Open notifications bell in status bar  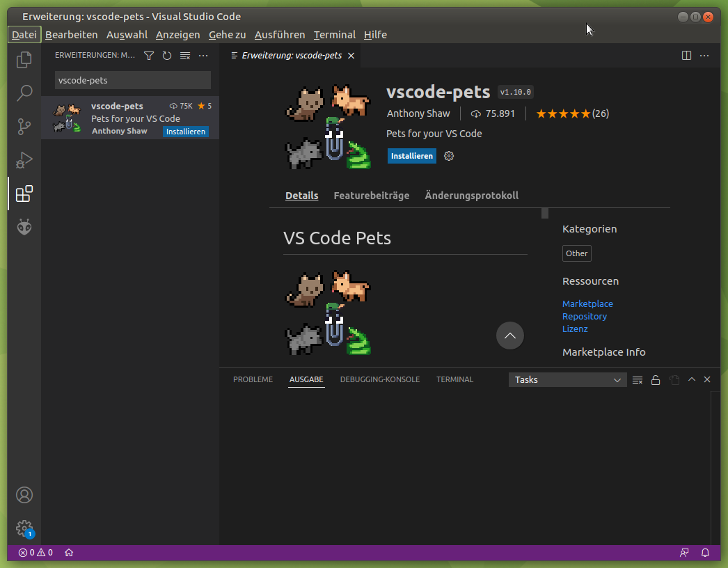point(705,553)
